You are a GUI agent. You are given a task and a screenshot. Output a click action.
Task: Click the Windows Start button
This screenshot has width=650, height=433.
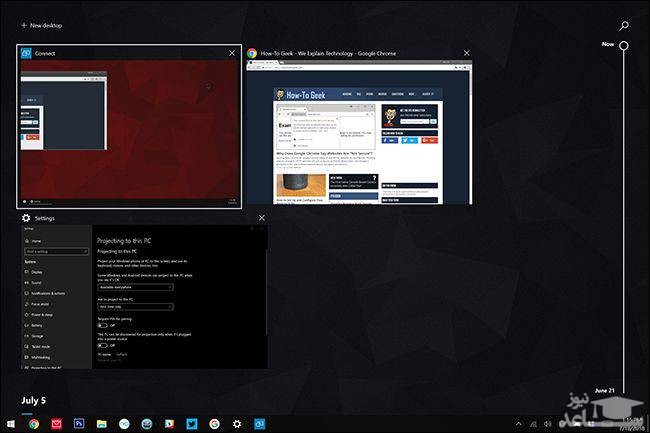tap(11, 423)
